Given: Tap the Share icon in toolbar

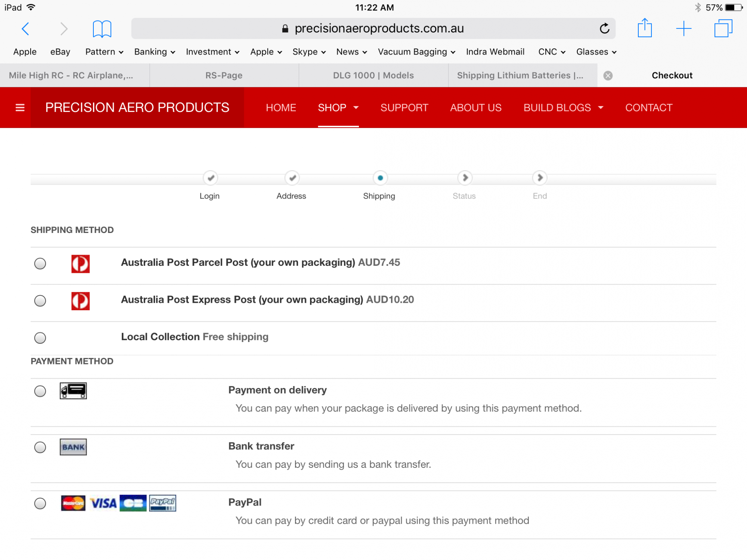Looking at the screenshot, I should point(645,28).
